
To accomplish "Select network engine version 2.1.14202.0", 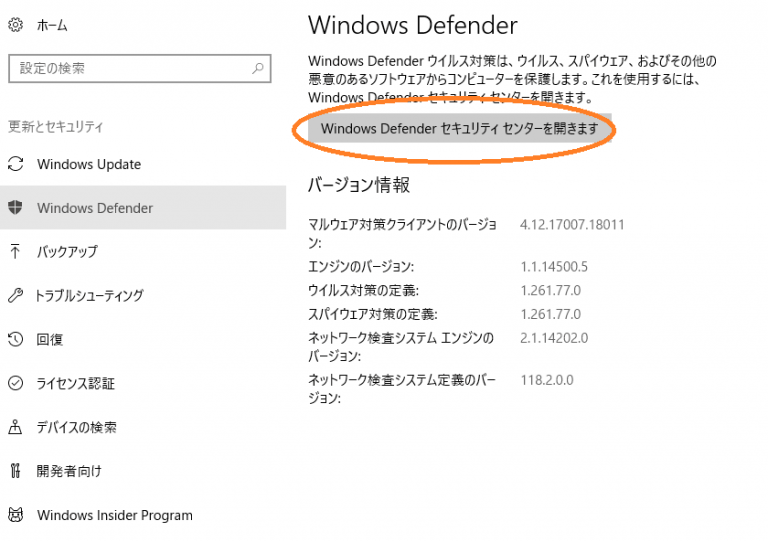I will point(554,338).
